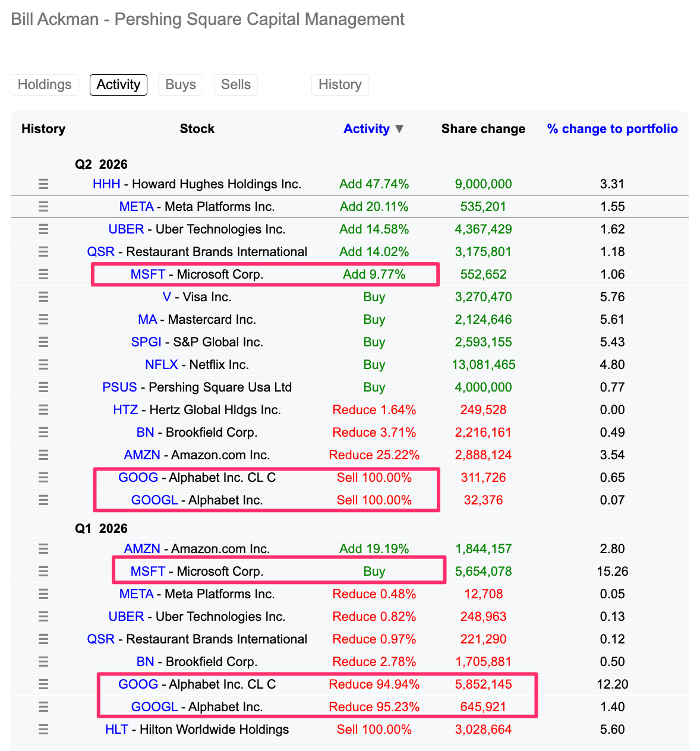
Task: Click the portfolio change value 15.26
Action: [x=613, y=572]
